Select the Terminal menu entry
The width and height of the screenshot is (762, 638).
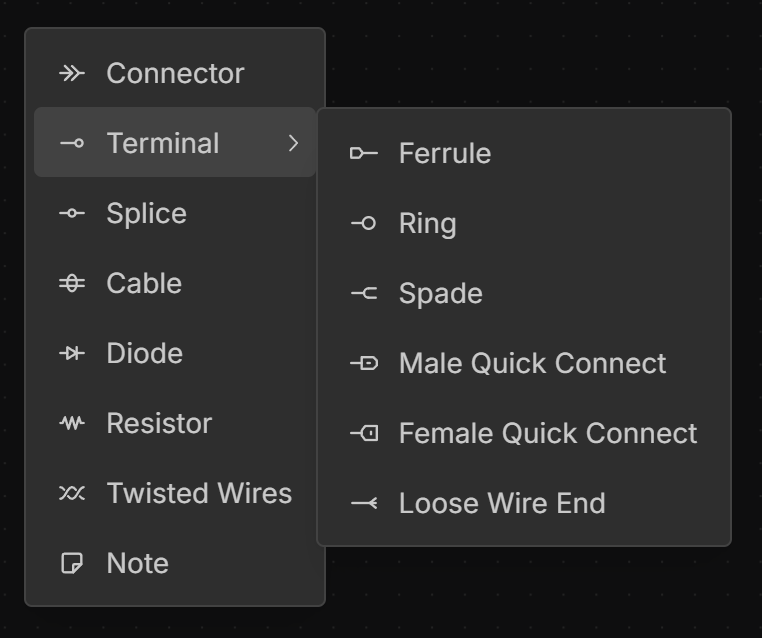coord(163,143)
